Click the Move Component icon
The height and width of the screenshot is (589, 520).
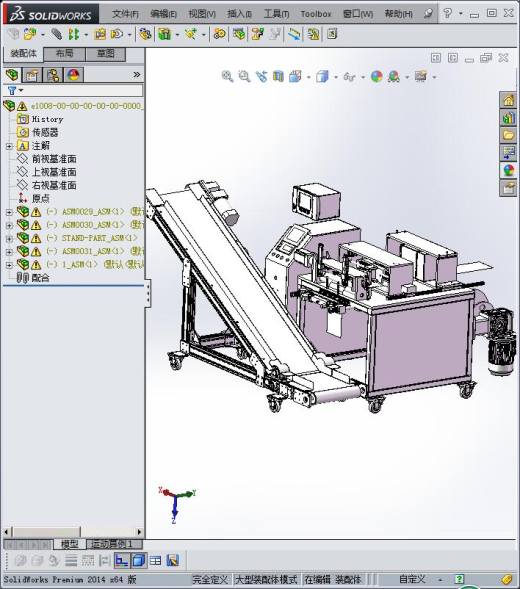coord(117,34)
